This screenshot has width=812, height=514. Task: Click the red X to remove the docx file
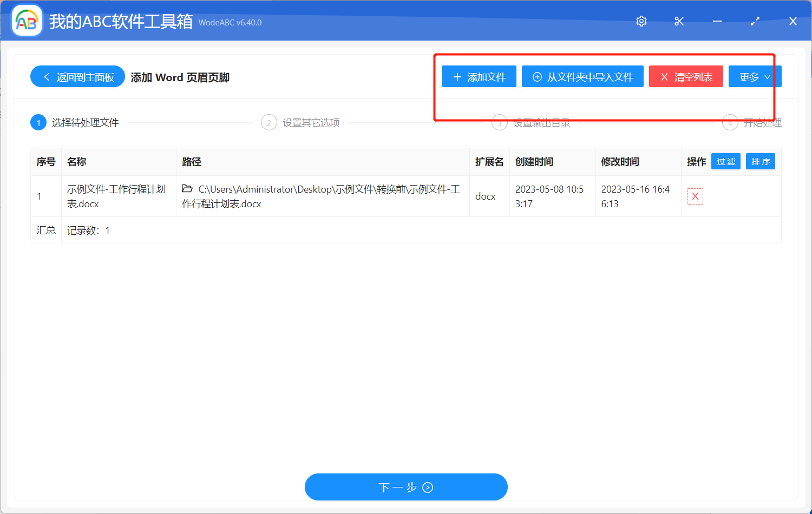click(695, 196)
